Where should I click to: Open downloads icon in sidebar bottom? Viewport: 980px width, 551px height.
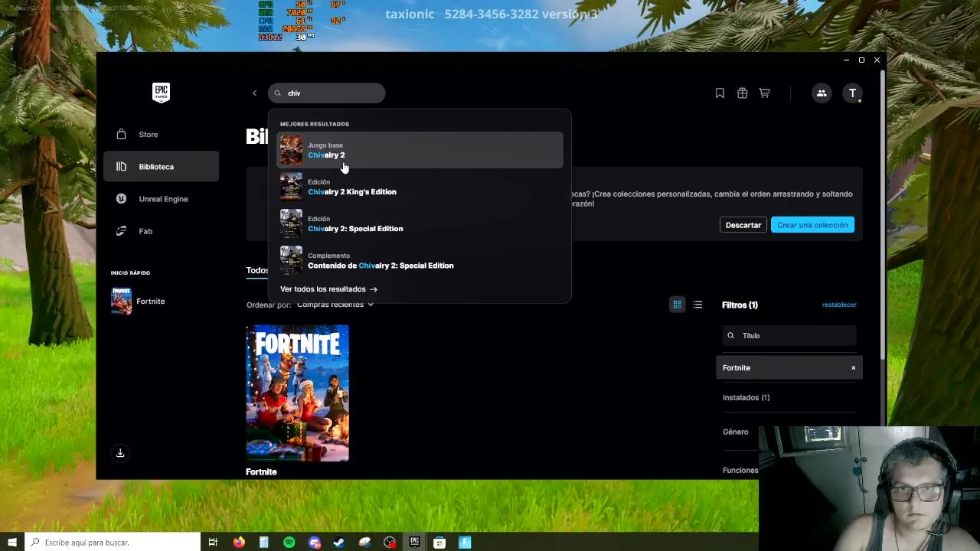[x=120, y=453]
